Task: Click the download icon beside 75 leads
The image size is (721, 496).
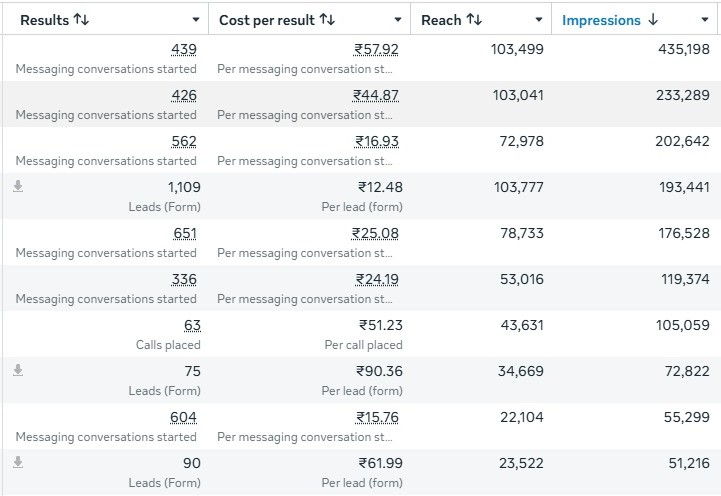Action: click(17, 370)
